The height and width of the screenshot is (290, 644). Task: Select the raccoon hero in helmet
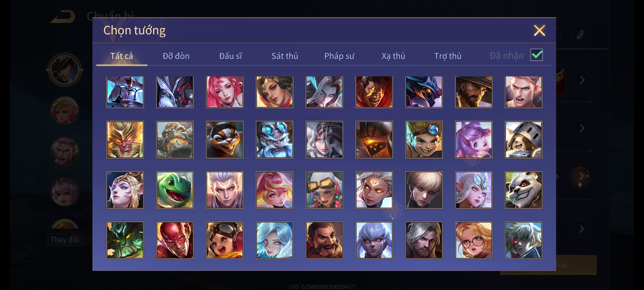click(523, 140)
